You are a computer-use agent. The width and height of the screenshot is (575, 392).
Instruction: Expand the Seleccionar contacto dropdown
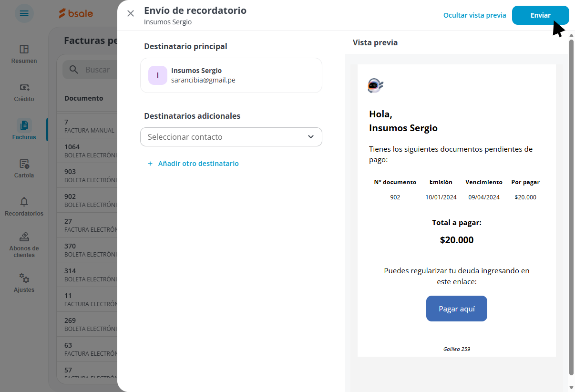(231, 137)
